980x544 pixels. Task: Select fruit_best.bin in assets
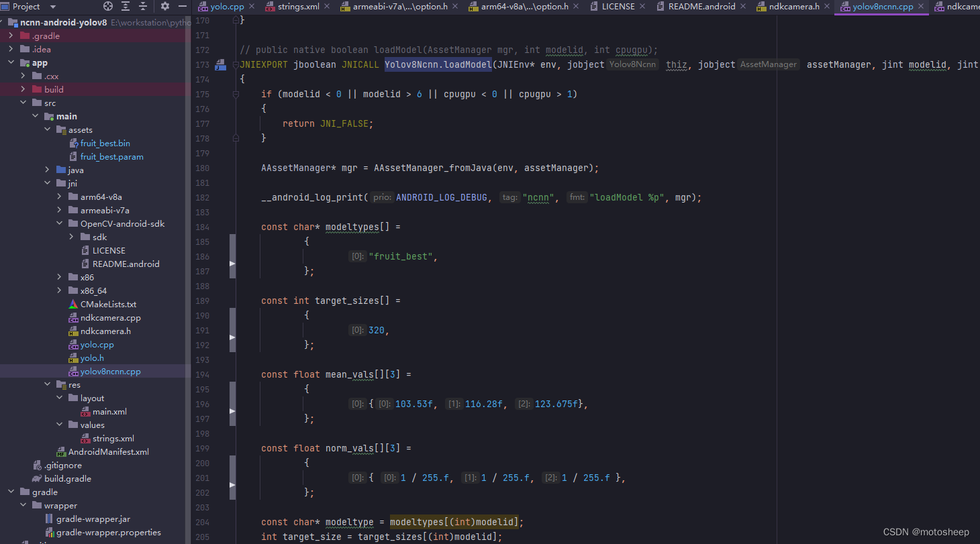click(105, 143)
